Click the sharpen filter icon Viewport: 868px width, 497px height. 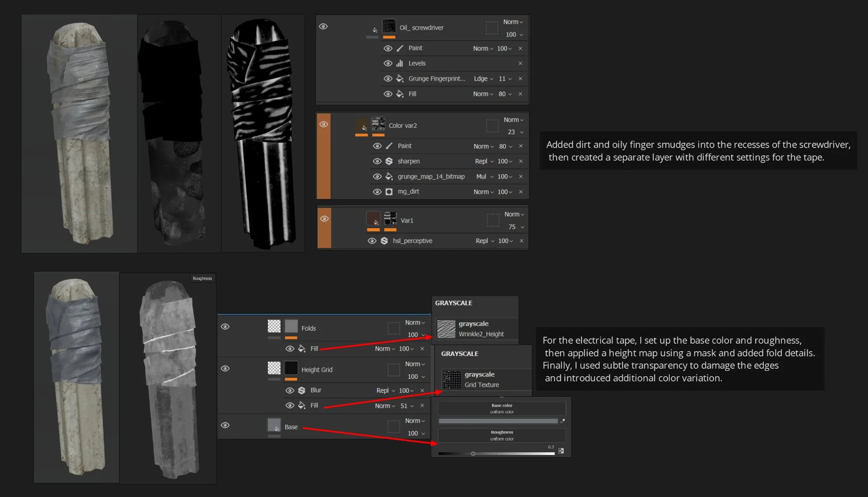(389, 161)
